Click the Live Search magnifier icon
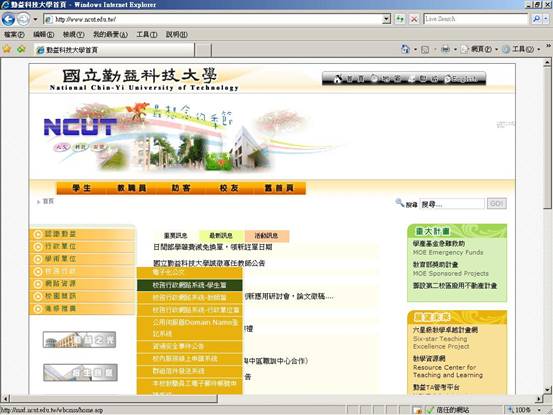 [x=536, y=19]
